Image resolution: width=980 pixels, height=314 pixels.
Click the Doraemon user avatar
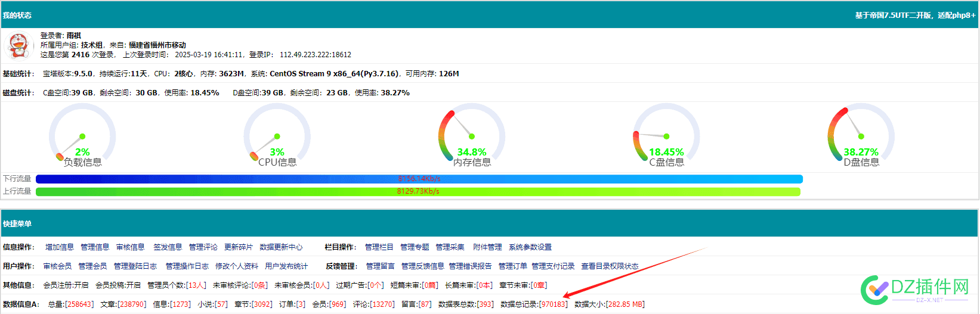coord(18,45)
